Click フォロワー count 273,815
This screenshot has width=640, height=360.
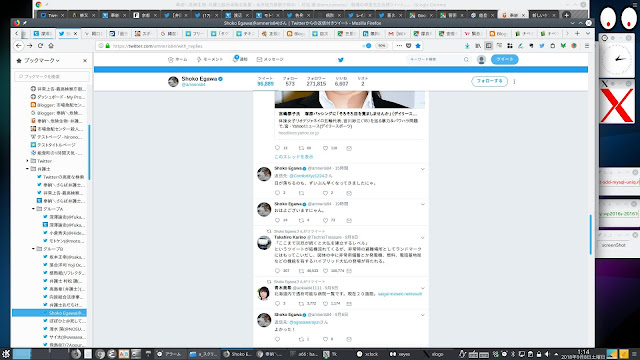pyautogui.click(x=316, y=81)
